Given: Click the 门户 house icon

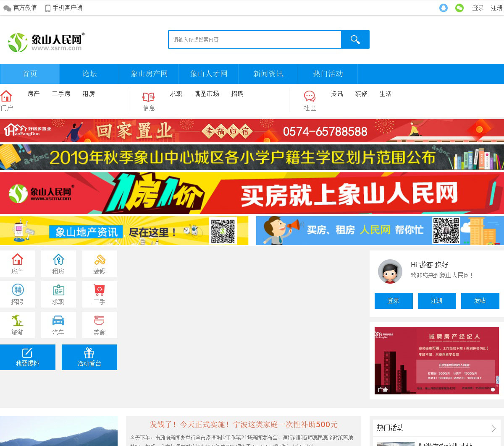Looking at the screenshot, I should click(x=6, y=96).
